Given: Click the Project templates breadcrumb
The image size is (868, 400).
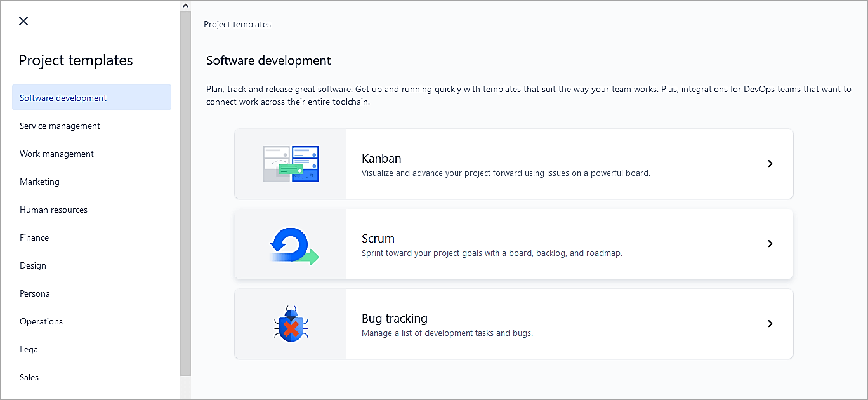Looking at the screenshot, I should 237,25.
